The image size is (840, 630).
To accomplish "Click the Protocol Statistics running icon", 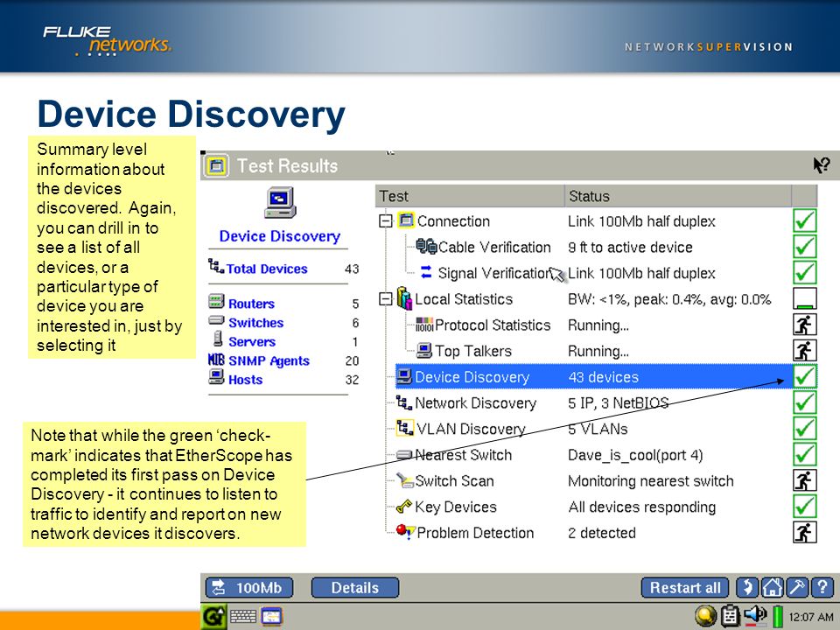I will point(805,324).
